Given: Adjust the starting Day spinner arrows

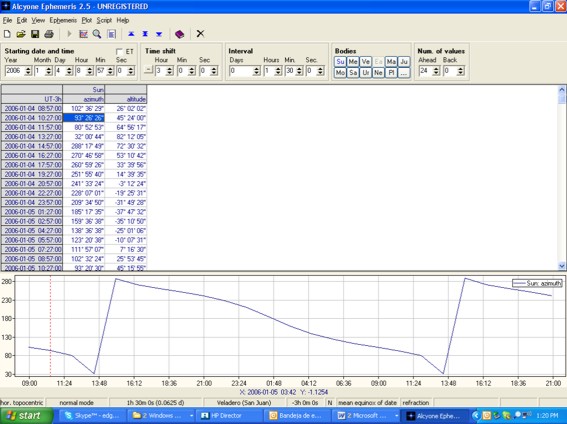Looking at the screenshot, I should pyautogui.click(x=69, y=71).
